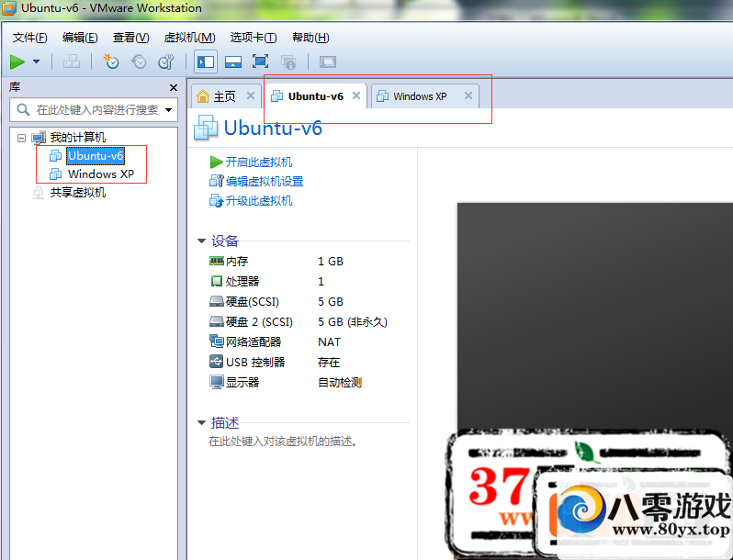Viewport: 733px width, 560px height.
Task: Click the USB controller icon
Action: [x=217, y=362]
